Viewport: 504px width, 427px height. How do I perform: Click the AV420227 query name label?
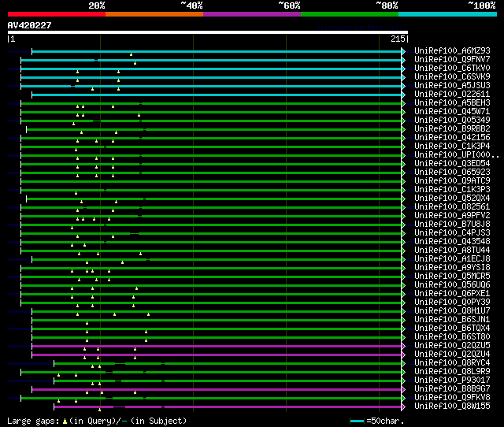click(30, 25)
